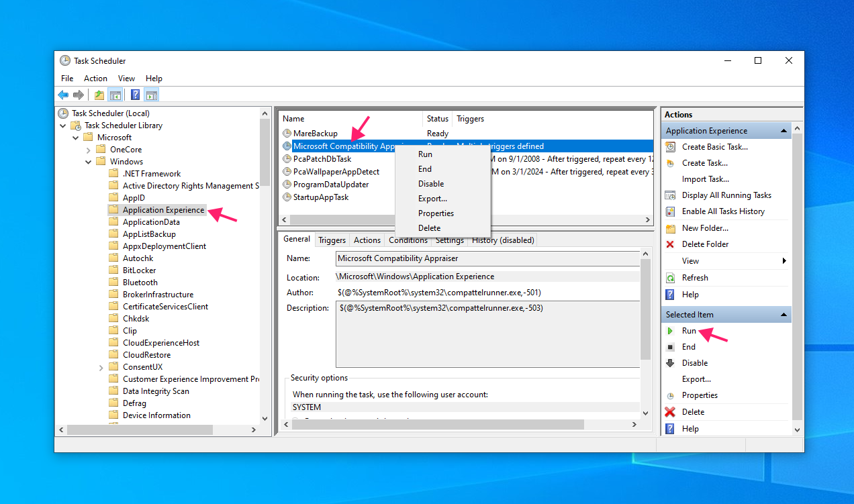Collapse the Task Scheduler Library node
854x504 pixels.
pos(63,125)
